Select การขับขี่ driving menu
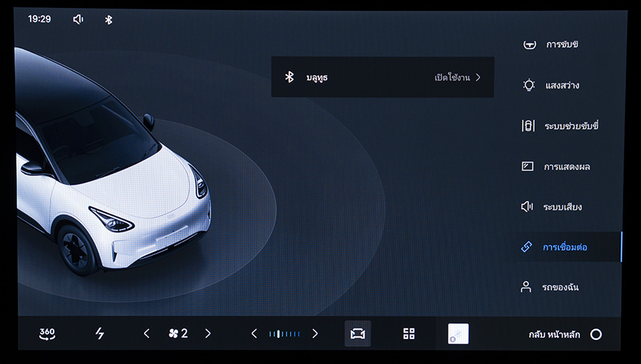Viewport: 641px width, 364px height. 561,45
